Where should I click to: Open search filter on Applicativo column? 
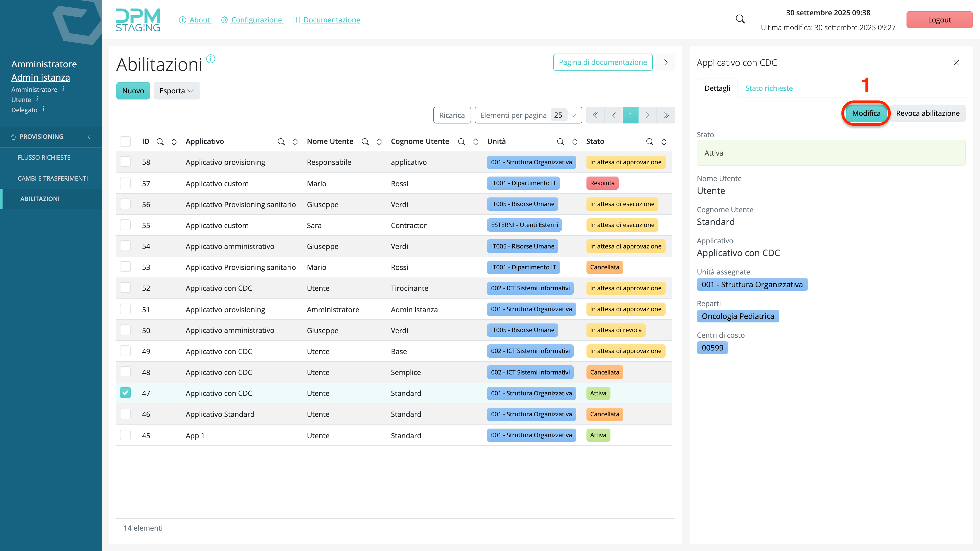tap(281, 142)
